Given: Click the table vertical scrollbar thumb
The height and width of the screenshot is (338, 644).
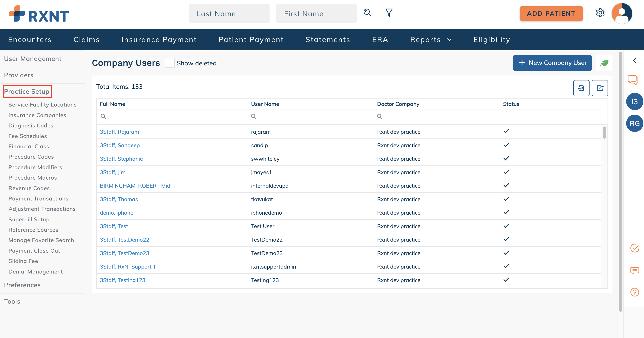Looking at the screenshot, I should pyautogui.click(x=604, y=133).
